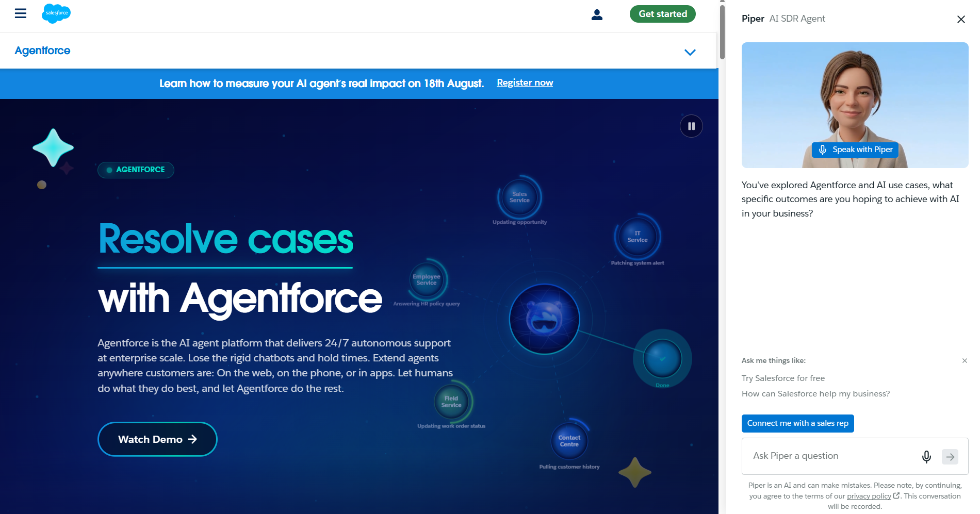Screen dimensions: 980x514
Task: Click the Answering HR policy query label
Action: 427,304
